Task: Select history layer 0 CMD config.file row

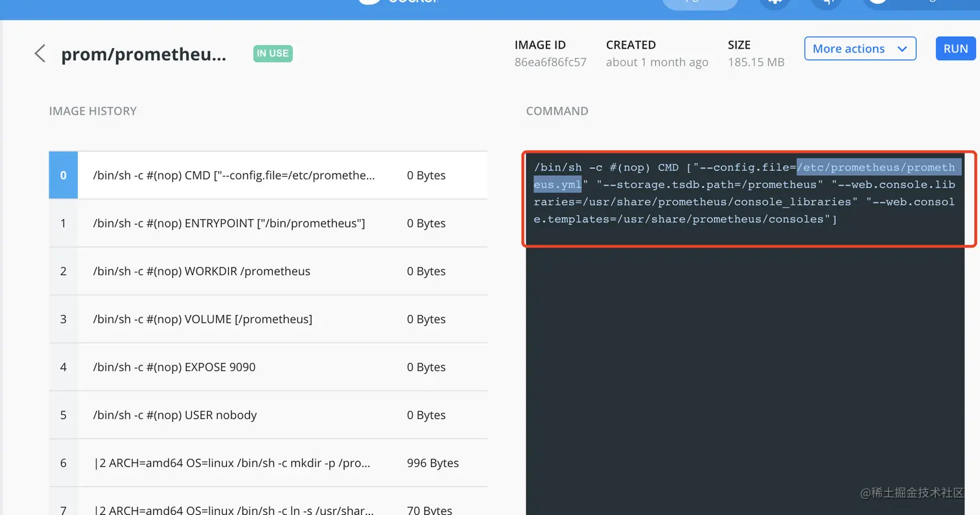Action: (x=268, y=175)
